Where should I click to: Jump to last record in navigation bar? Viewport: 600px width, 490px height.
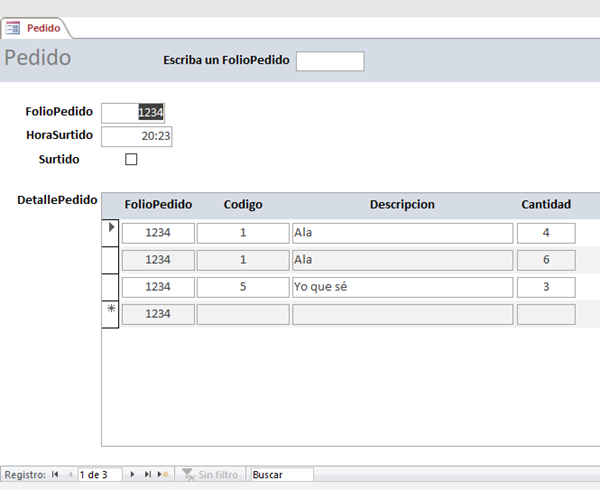(148, 474)
